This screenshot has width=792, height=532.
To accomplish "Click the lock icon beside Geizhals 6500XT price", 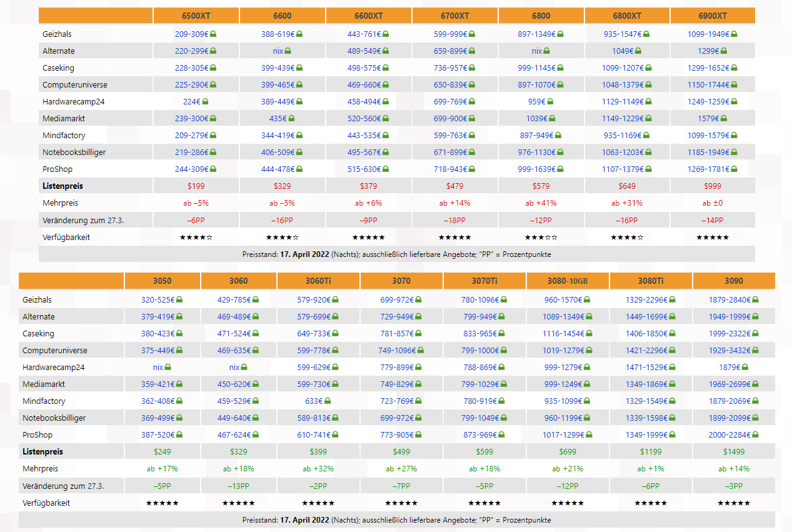I will coord(213,34).
